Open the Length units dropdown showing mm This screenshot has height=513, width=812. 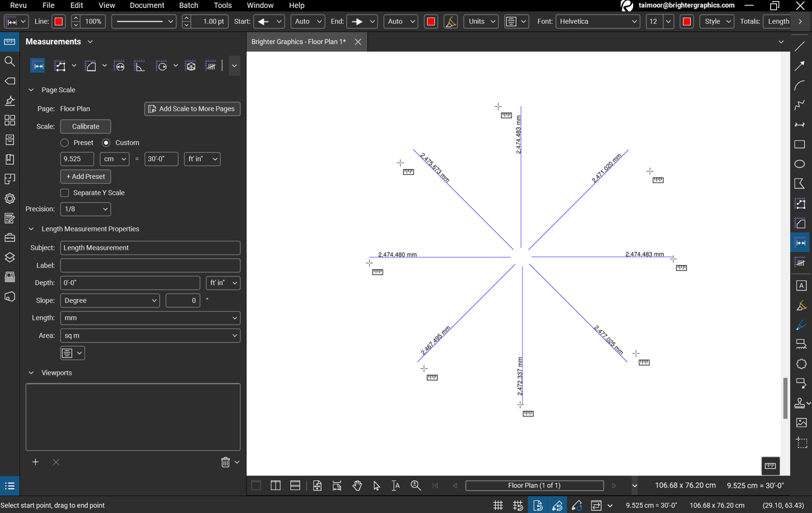(150, 318)
